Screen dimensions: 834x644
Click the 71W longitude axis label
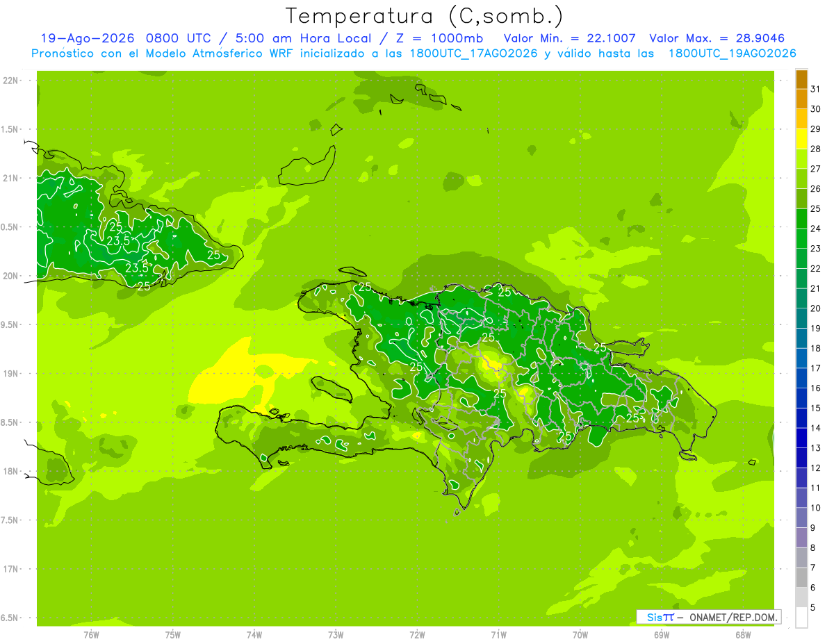(x=498, y=635)
